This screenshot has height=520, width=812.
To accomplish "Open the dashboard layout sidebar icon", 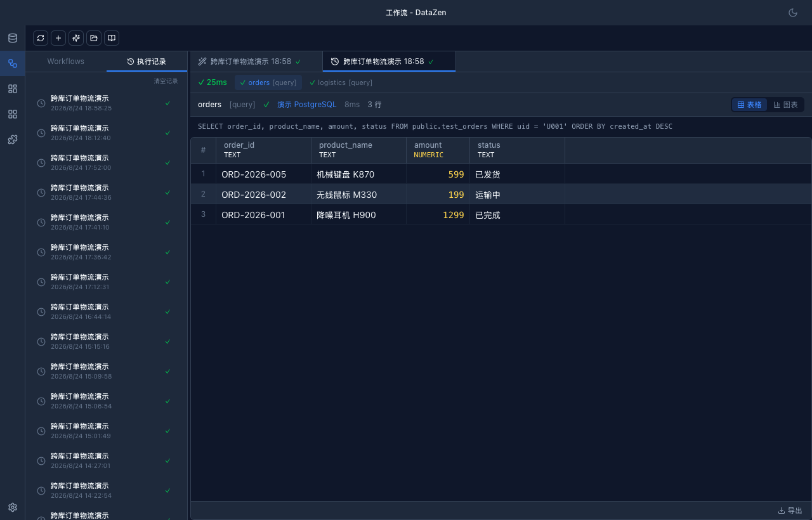I will tap(13, 89).
